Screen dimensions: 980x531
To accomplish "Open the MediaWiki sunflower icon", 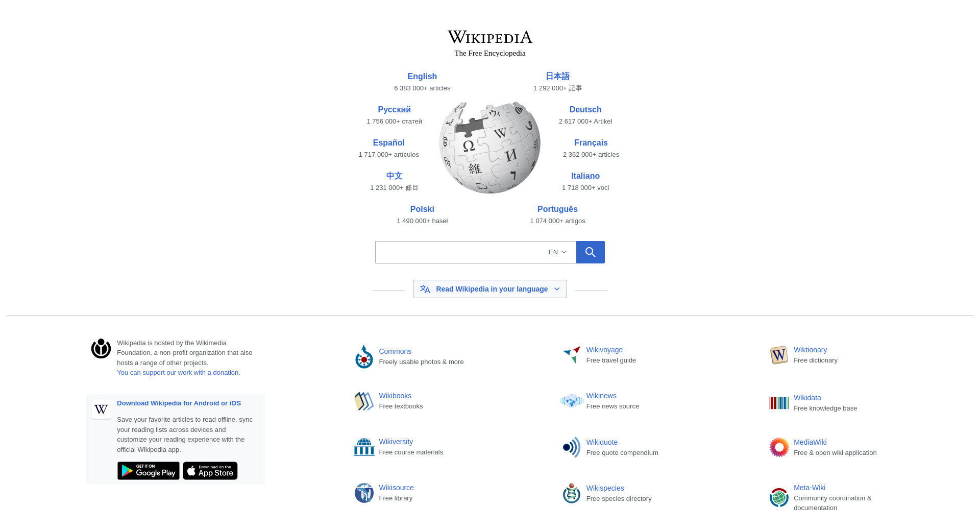I will 779,447.
